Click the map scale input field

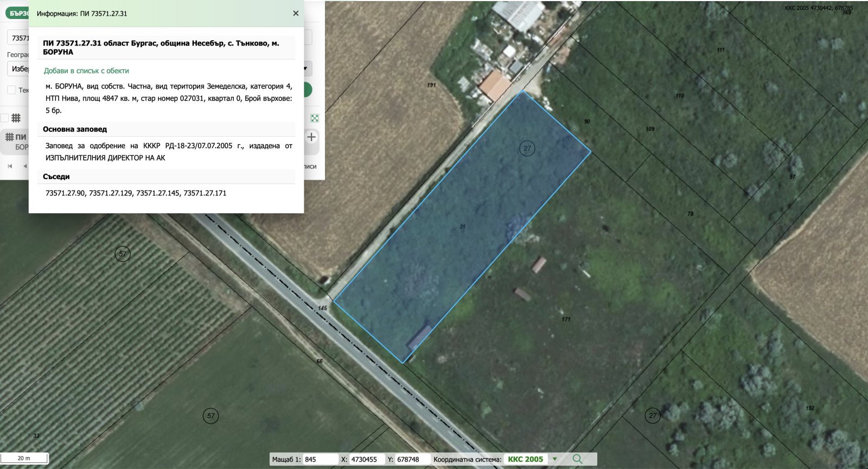pyautogui.click(x=320, y=459)
